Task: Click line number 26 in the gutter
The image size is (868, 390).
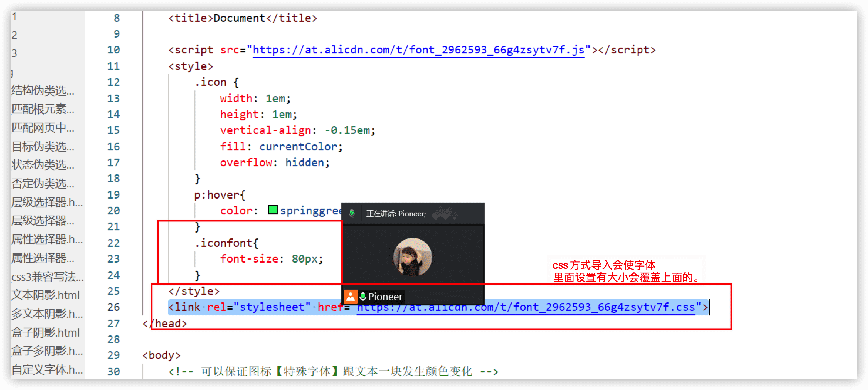Action: [x=114, y=307]
